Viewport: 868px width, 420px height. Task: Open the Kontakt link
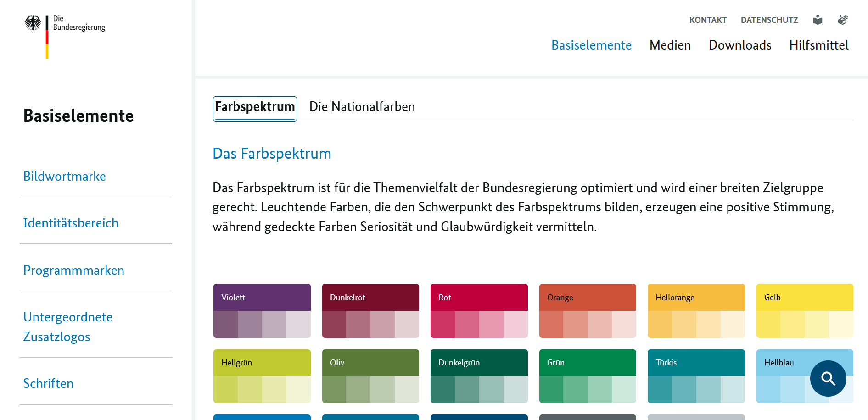pos(708,20)
